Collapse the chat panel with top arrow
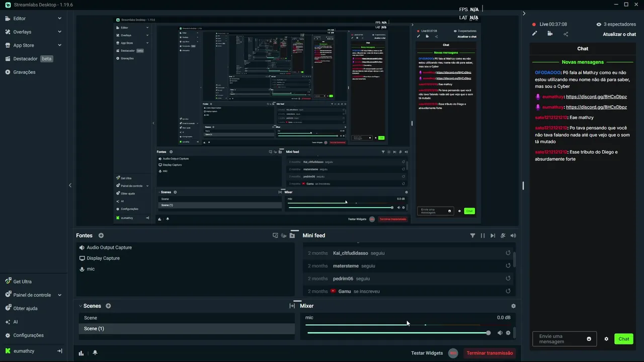 coord(524,14)
